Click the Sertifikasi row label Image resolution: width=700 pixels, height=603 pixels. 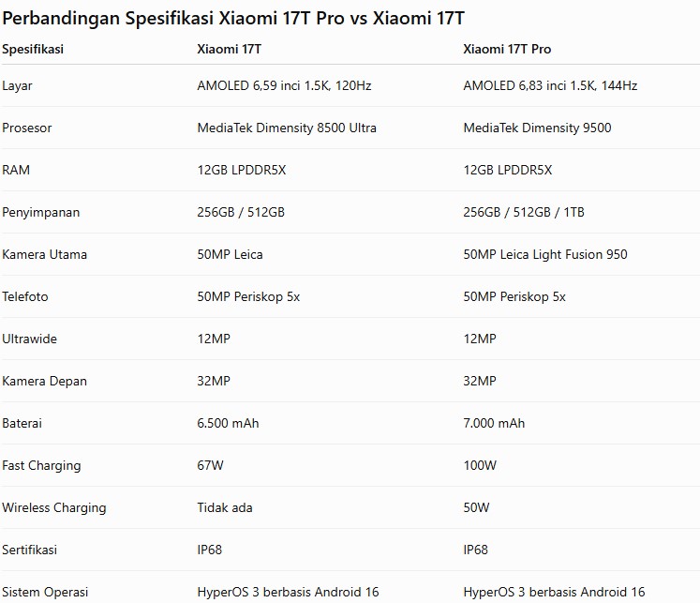(29, 550)
